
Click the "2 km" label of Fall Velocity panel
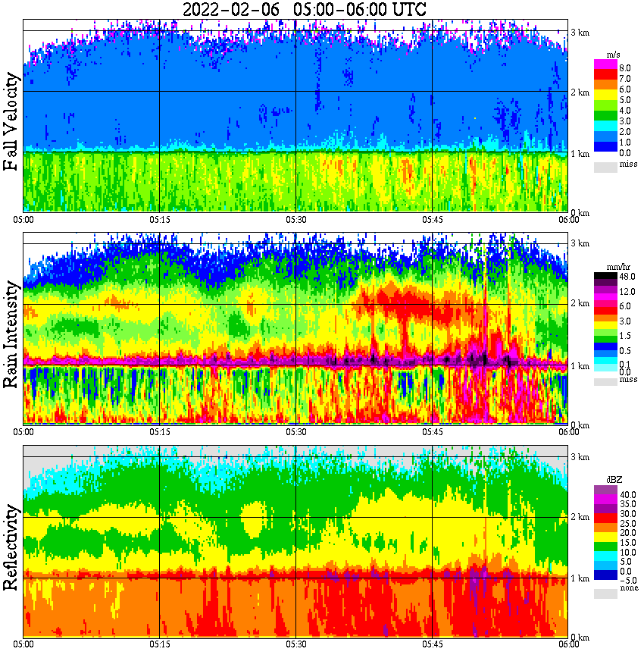580,92
